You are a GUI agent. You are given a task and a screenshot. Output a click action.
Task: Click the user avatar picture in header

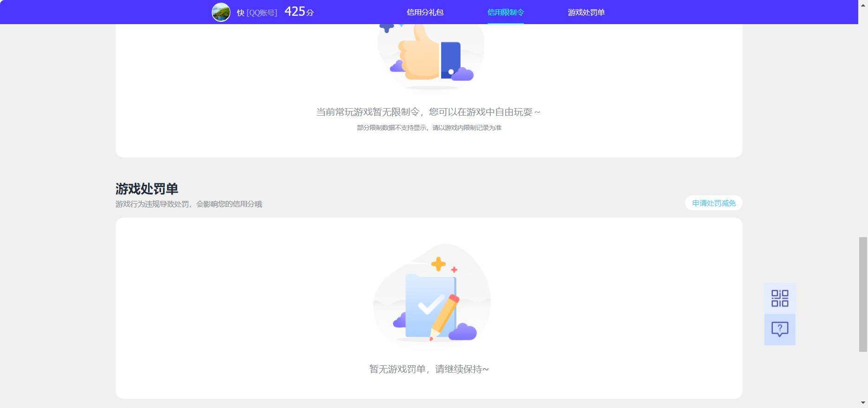[x=221, y=12]
